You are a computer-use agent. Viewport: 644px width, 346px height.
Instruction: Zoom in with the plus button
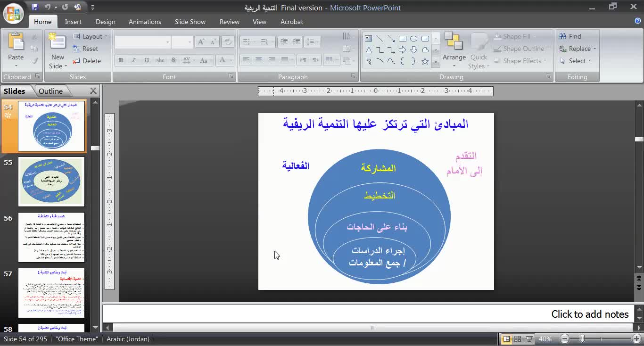click(x=636, y=339)
